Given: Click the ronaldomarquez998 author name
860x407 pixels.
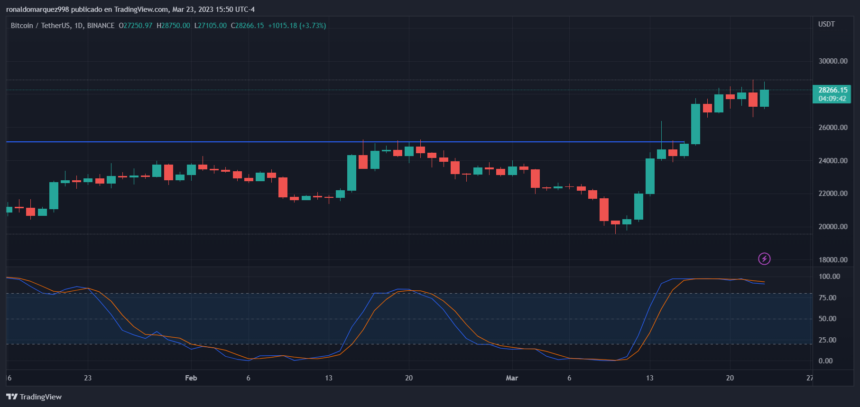Looking at the screenshot, I should point(35,9).
